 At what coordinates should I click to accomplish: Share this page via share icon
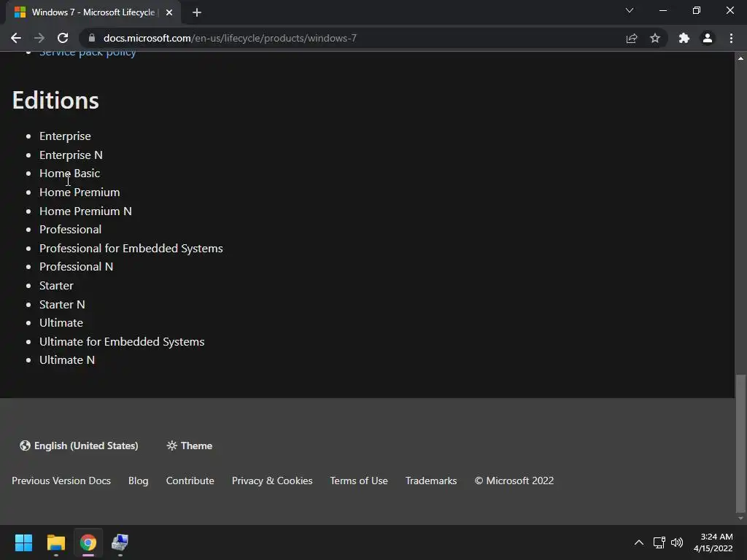[x=632, y=38]
